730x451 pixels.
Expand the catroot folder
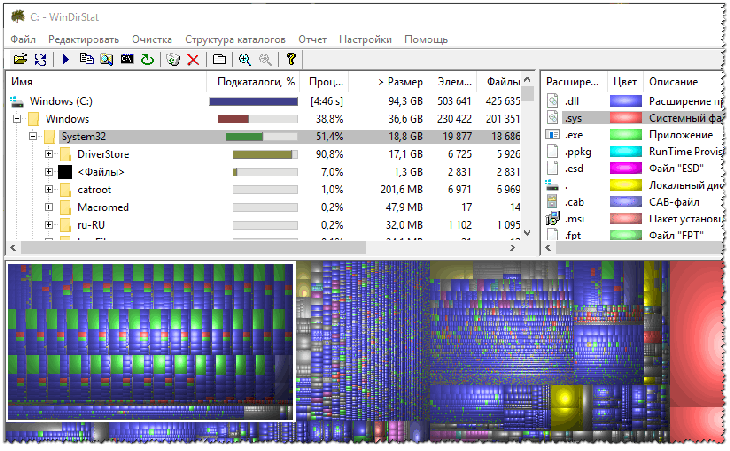click(49, 189)
